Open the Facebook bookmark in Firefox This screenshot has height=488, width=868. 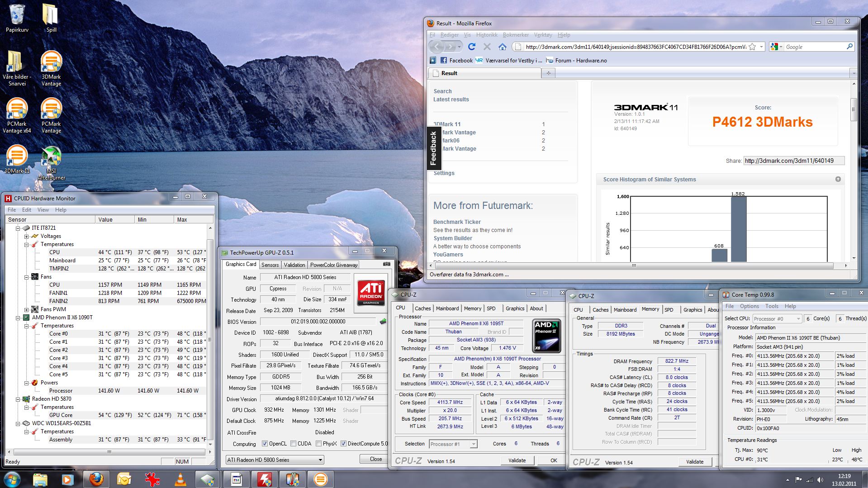pyautogui.click(x=456, y=60)
